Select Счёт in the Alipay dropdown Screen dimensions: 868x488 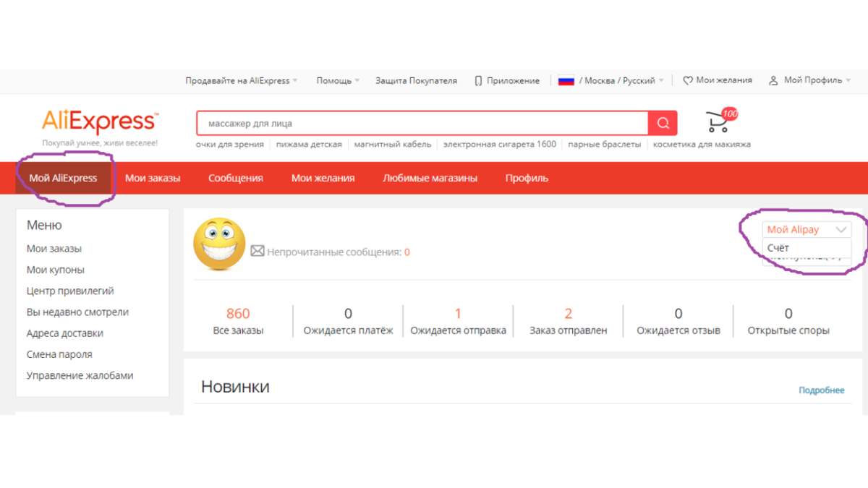coord(807,247)
